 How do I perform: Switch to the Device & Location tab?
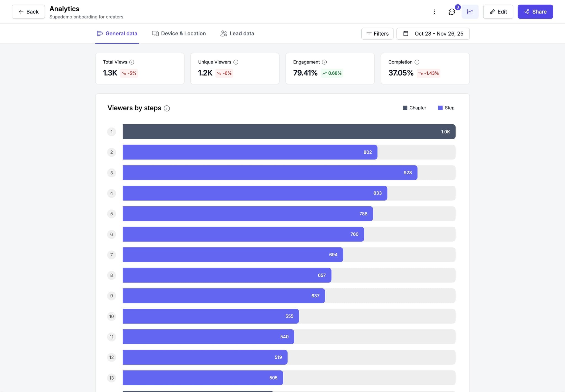(179, 33)
